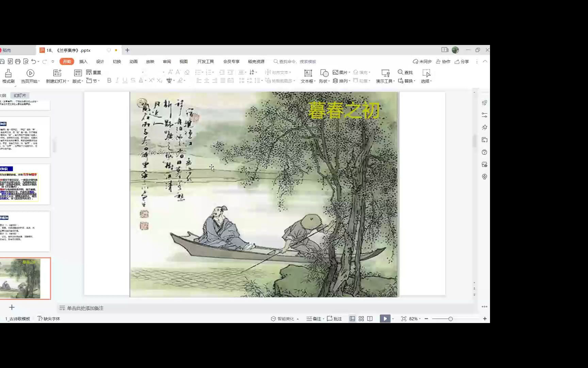The width and height of the screenshot is (588, 368).
Task: Open the sync status (未同步)
Action: coord(422,61)
